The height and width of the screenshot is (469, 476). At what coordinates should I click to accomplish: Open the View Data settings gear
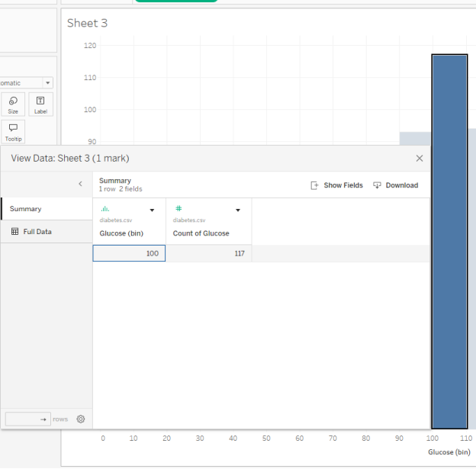(x=80, y=419)
